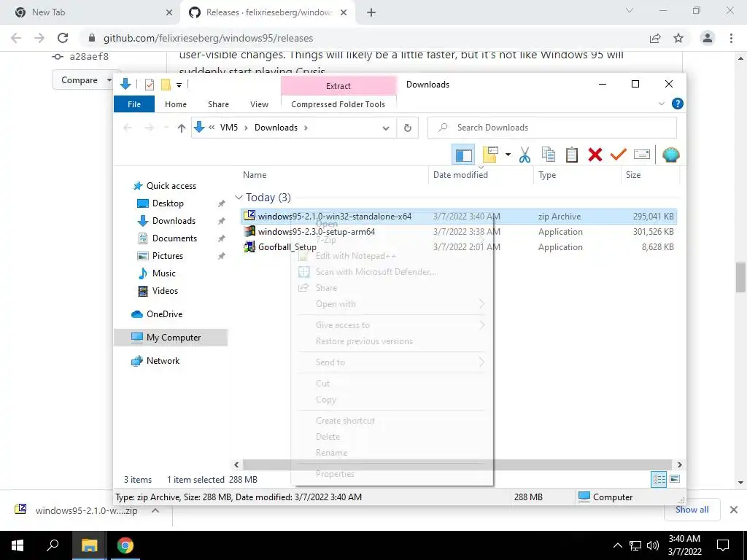747x560 pixels.
Task: Close the Chrome downloads bar
Action: point(734,510)
